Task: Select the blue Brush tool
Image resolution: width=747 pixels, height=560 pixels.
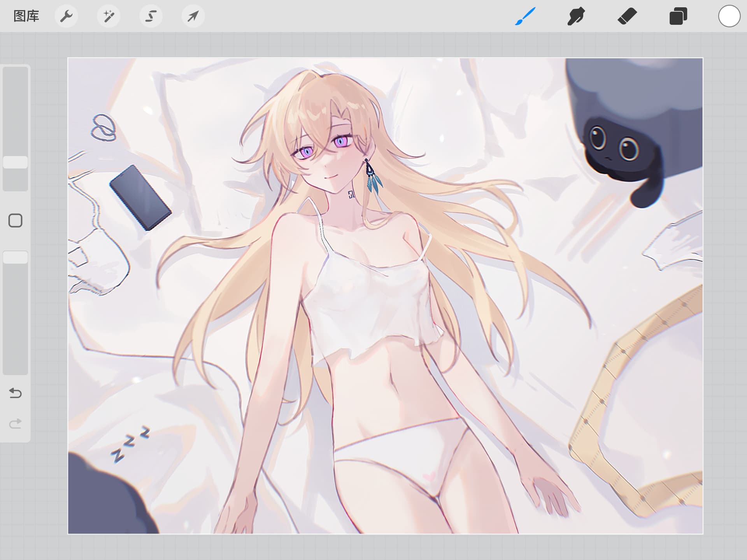Action: pyautogui.click(x=525, y=16)
